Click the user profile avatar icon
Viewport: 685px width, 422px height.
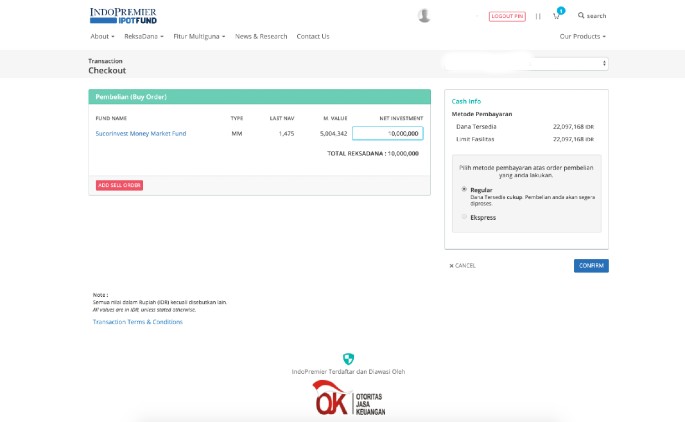tap(424, 16)
